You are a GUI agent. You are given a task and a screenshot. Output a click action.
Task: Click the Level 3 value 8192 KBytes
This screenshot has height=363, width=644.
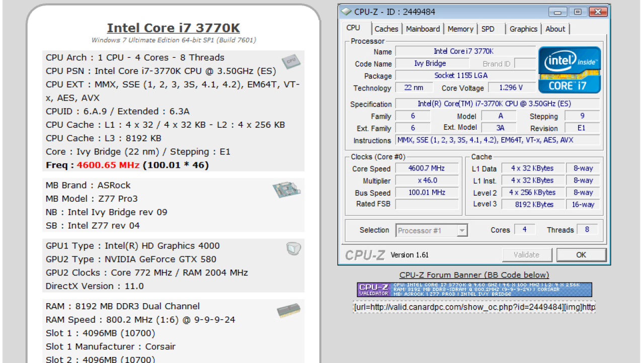(x=532, y=205)
